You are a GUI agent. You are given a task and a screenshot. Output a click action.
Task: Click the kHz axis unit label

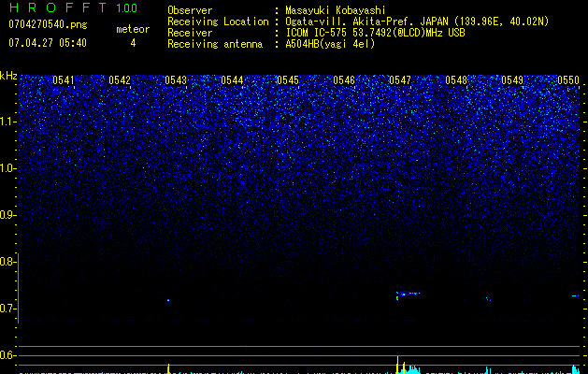[8, 76]
